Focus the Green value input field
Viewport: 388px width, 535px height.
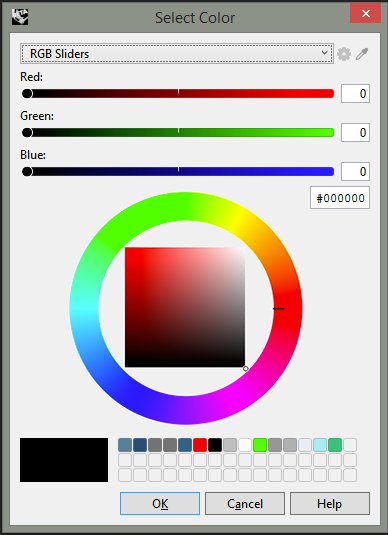coord(355,132)
